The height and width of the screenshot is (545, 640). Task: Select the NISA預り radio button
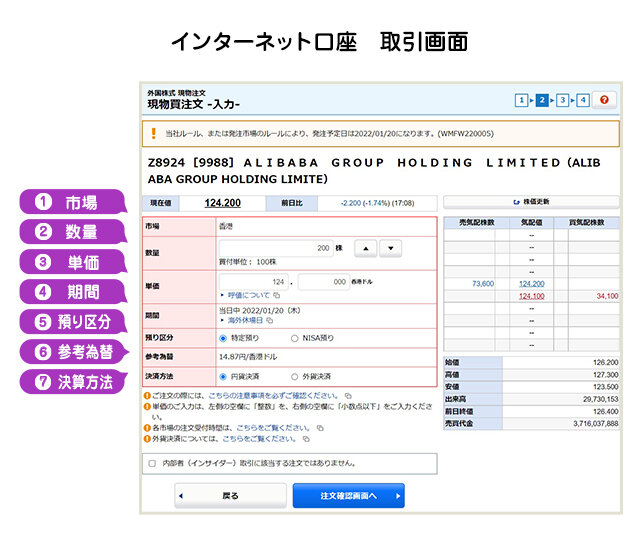pos(294,338)
